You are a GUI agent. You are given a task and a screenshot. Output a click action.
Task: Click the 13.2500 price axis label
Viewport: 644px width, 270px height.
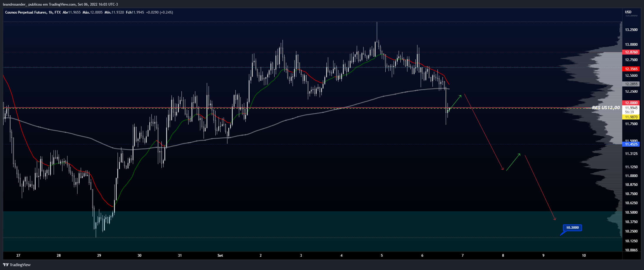pyautogui.click(x=631, y=30)
